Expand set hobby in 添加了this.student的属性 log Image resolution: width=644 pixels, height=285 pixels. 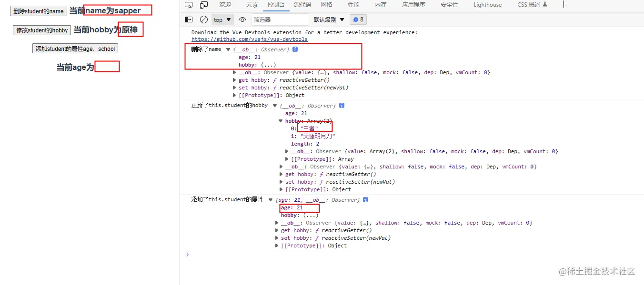(277, 238)
